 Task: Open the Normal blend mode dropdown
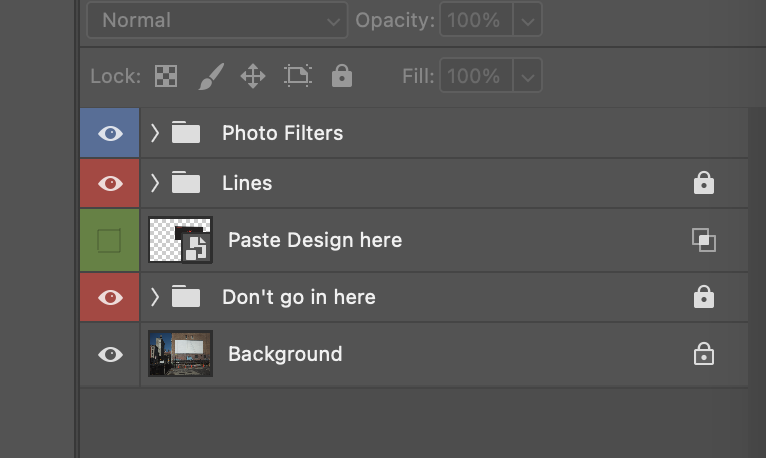(x=217, y=20)
